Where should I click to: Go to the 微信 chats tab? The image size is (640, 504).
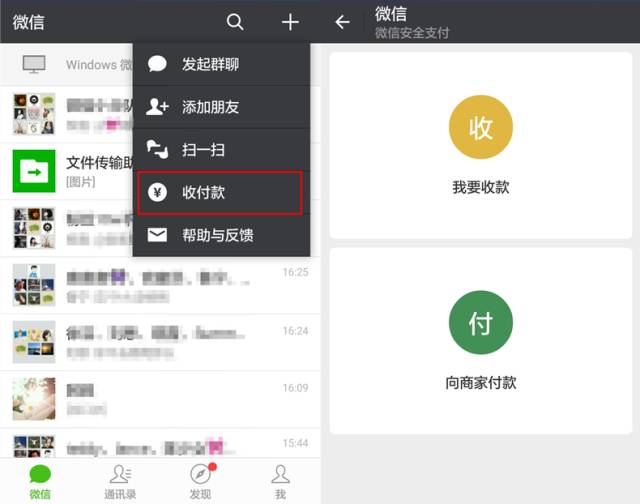click(40, 480)
